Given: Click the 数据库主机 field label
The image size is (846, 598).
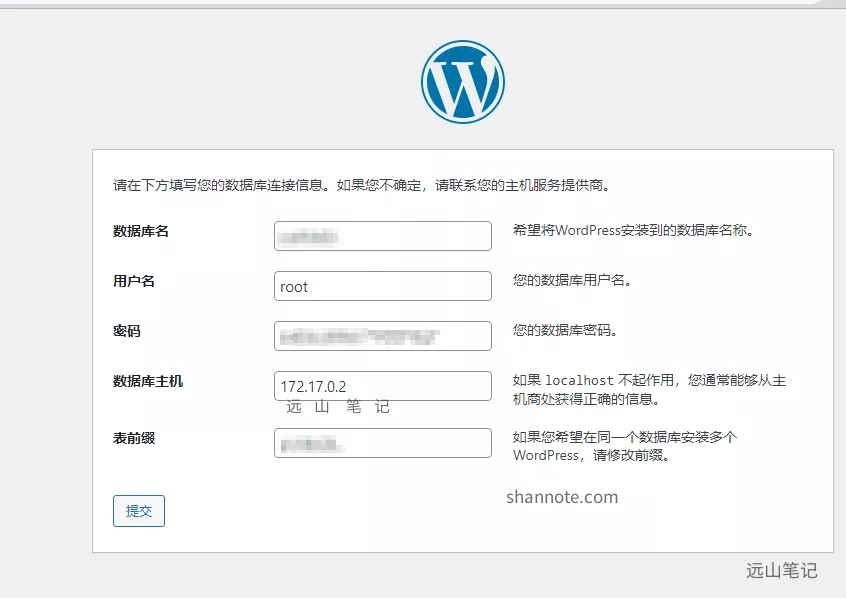Looking at the screenshot, I should coord(148,381).
